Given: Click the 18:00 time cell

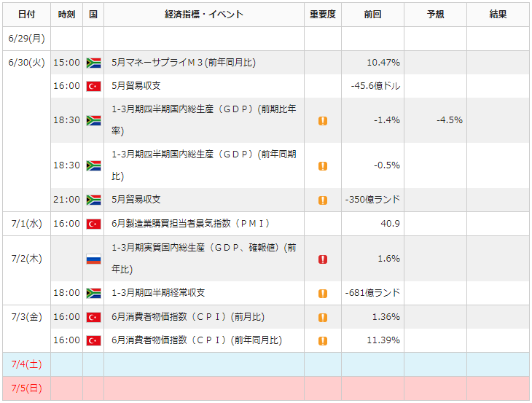Looking at the screenshot, I should [66, 293].
